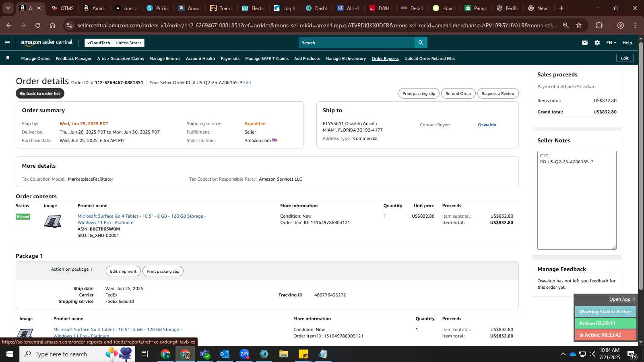Bookmark this page with the star icon
The height and width of the screenshot is (362, 644).
pos(579,25)
